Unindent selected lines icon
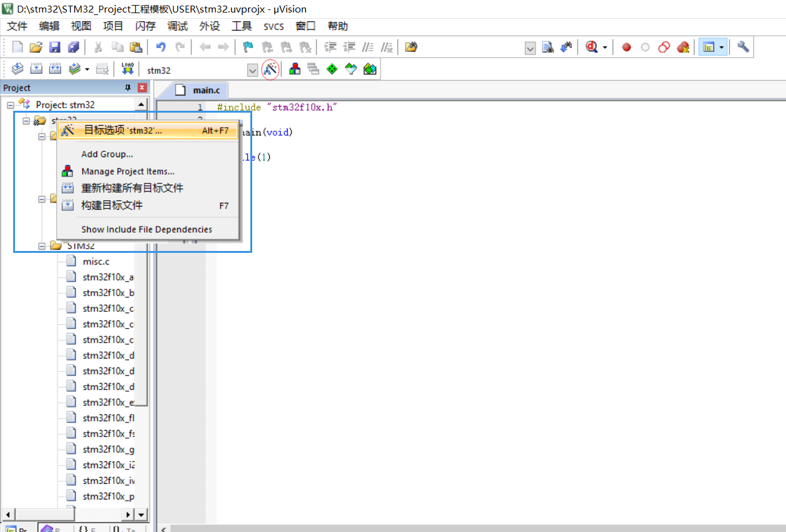The image size is (786, 532). click(x=349, y=47)
